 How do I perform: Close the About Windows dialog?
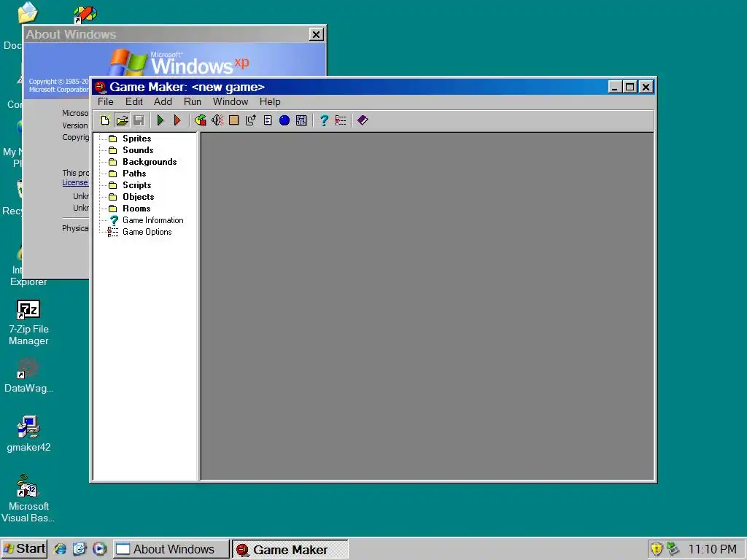(317, 34)
